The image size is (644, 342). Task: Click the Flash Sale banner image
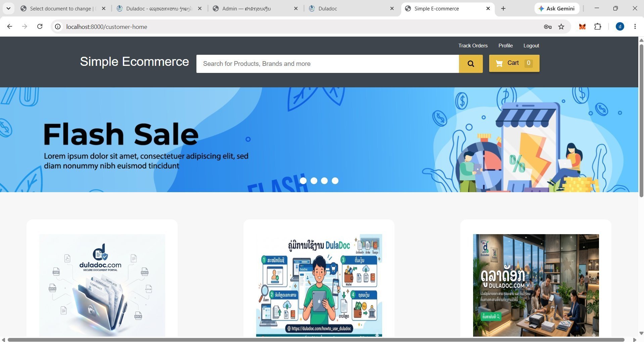click(319, 140)
